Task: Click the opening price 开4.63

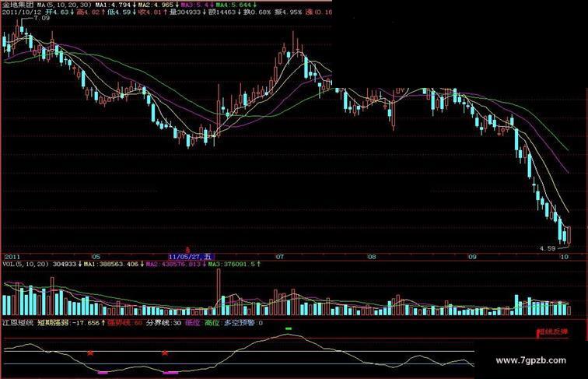Action: coord(57,12)
